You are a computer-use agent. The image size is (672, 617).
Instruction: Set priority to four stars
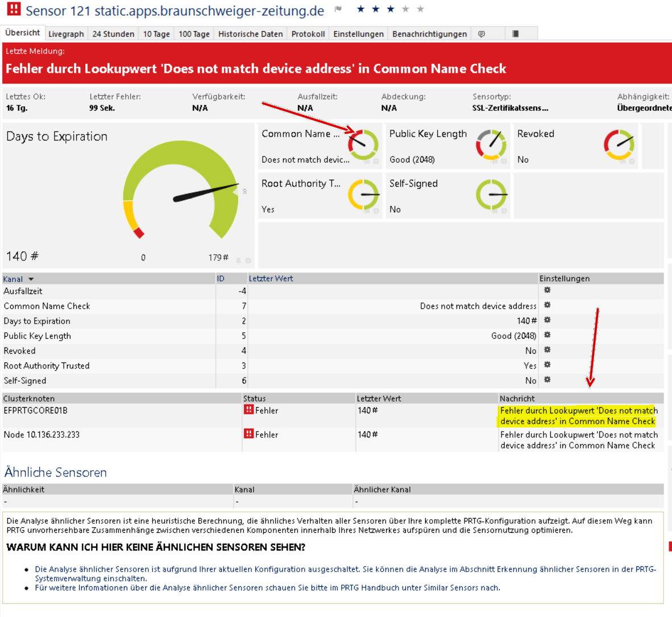tap(405, 9)
